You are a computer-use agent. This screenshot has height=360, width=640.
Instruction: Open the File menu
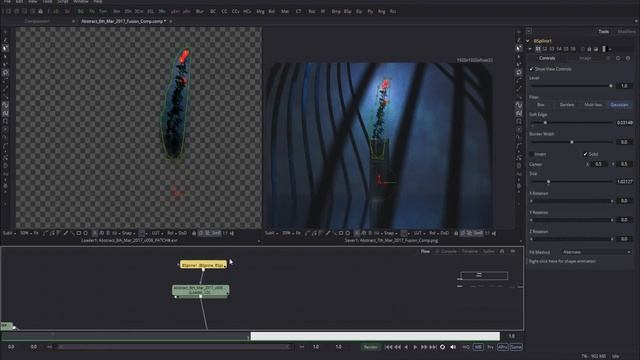(8, 2)
